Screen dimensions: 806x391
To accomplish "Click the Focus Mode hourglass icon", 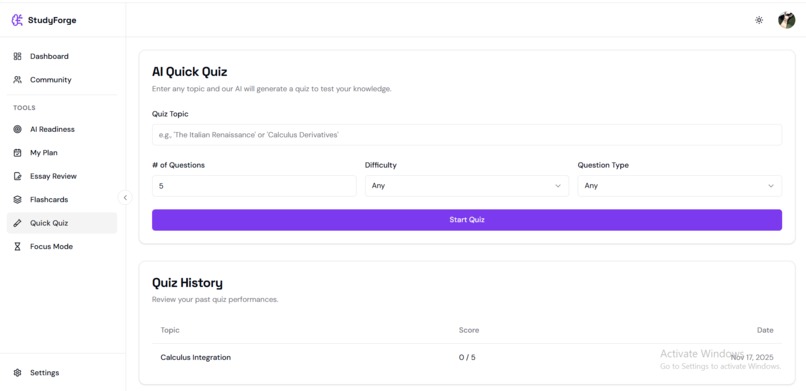I will pyautogui.click(x=17, y=247).
